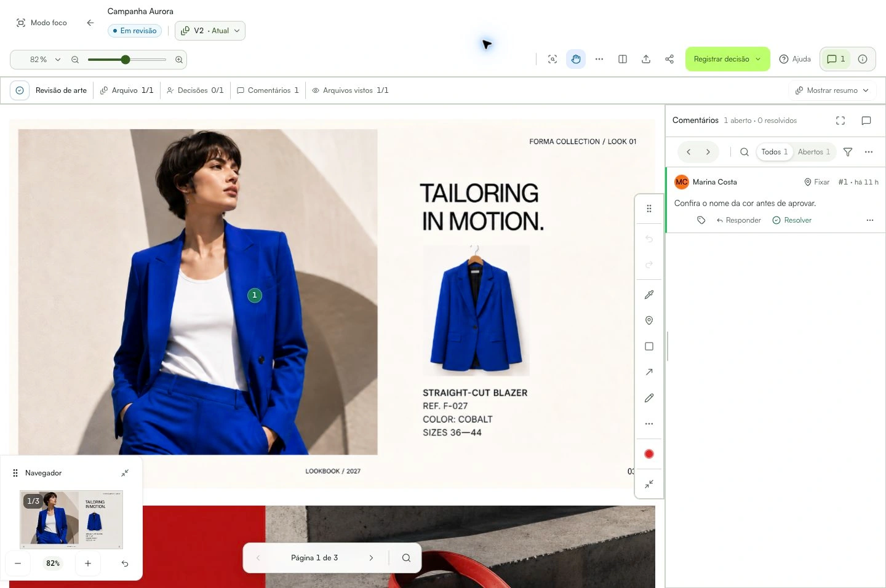The image size is (886, 588).
Task: Open the V2 Atual version dropdown
Action: [x=210, y=31]
